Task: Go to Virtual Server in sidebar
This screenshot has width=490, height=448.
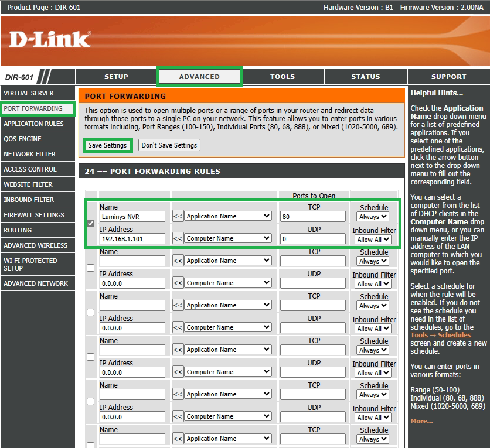Action: [29, 93]
